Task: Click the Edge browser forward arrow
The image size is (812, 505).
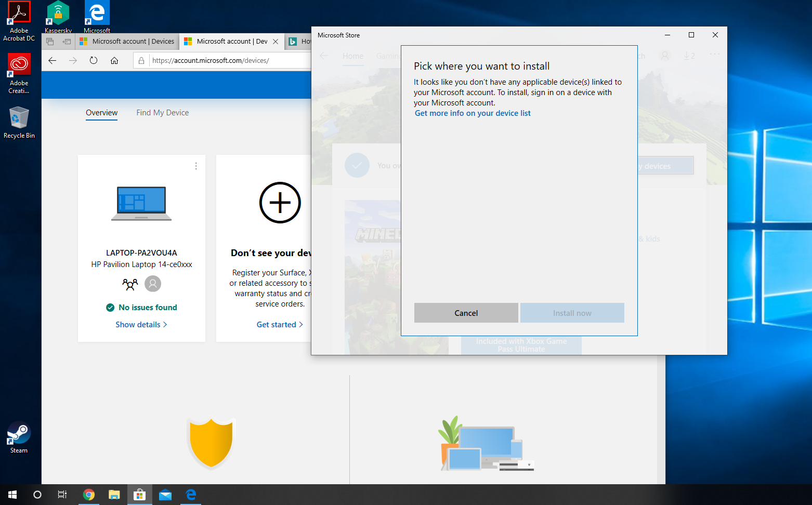Action: point(73,60)
